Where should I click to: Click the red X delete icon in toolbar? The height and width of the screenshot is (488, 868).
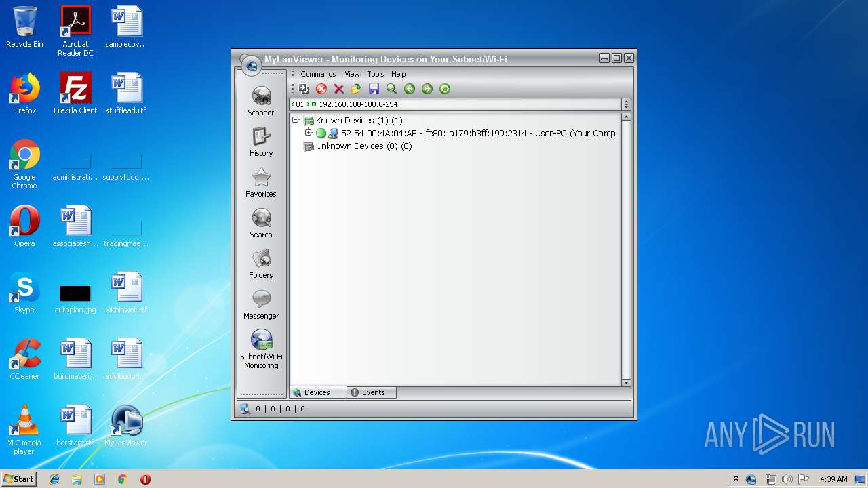tap(339, 89)
